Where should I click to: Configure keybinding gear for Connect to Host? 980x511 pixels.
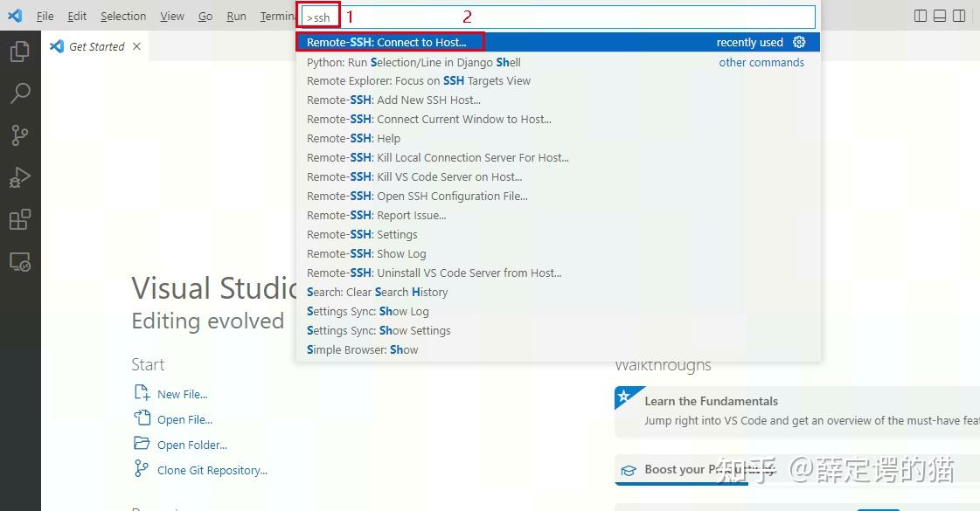799,42
